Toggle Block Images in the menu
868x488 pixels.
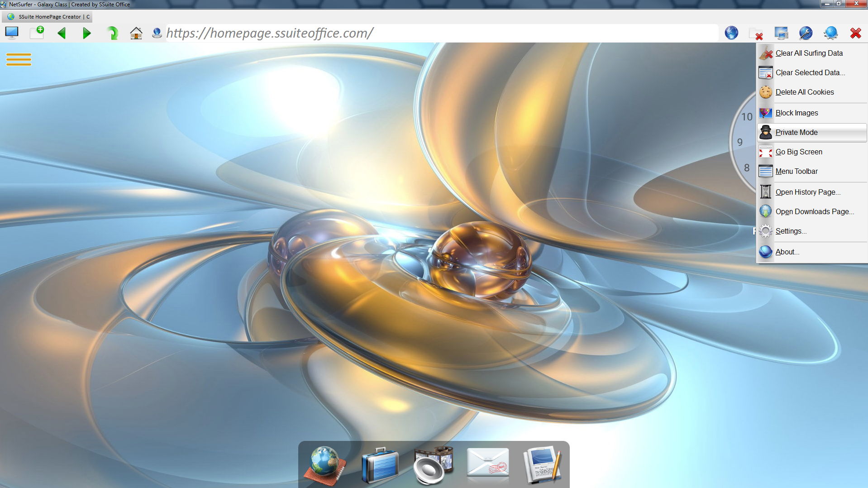coord(812,113)
